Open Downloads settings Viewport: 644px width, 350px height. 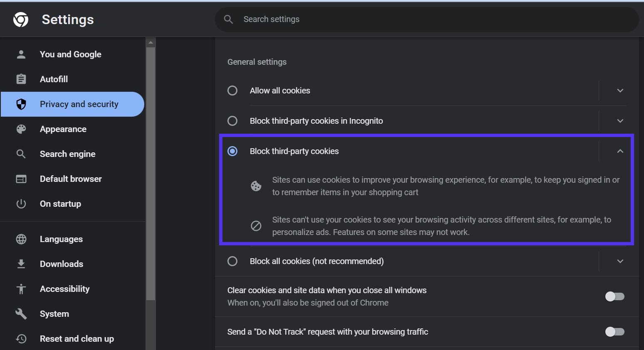pyautogui.click(x=72, y=264)
